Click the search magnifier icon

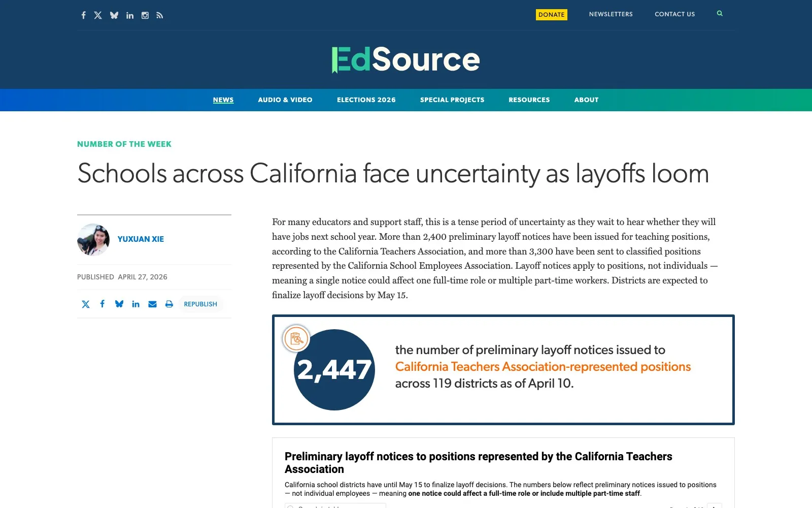point(720,14)
